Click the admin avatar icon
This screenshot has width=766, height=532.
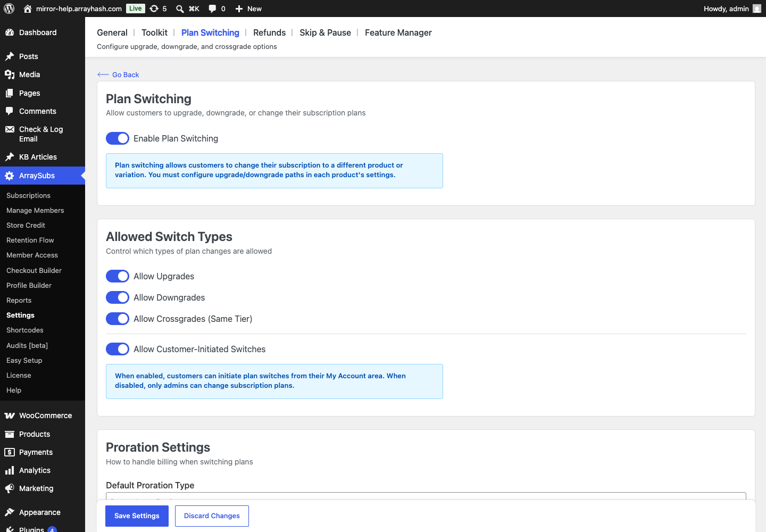click(757, 9)
